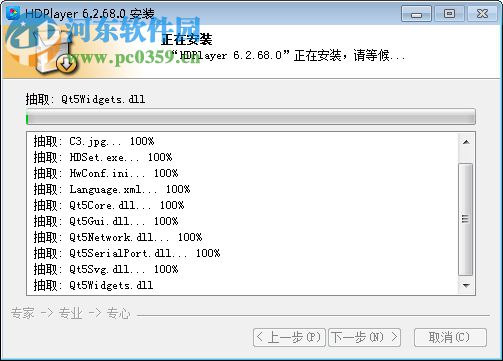
Task: Maximize the HDPlayer installer window
Action: (449, 14)
